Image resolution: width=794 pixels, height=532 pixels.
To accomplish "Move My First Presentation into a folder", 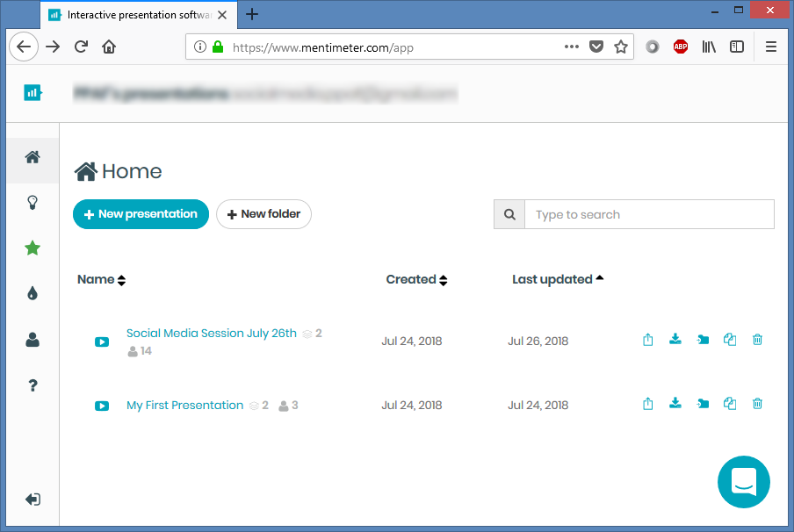I will pyautogui.click(x=703, y=404).
